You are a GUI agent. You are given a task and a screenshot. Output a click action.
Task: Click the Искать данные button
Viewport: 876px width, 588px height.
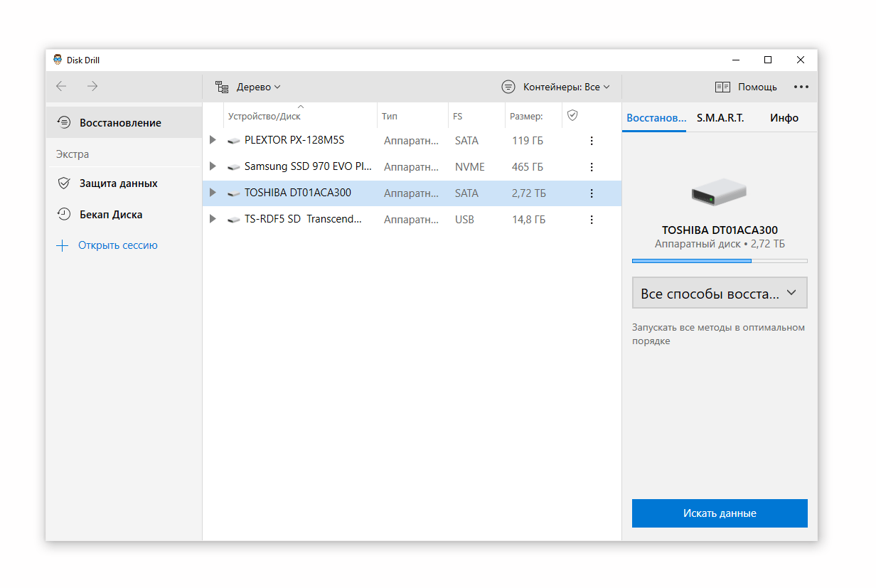click(x=719, y=513)
